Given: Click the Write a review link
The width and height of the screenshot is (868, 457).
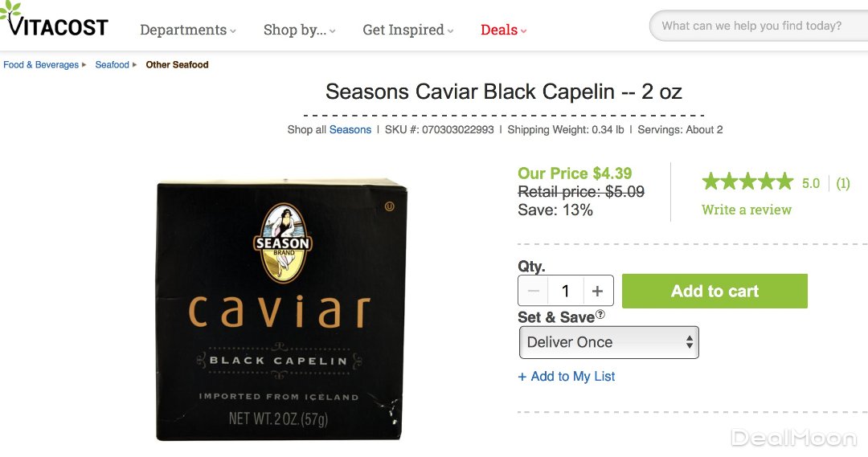Looking at the screenshot, I should (747, 210).
